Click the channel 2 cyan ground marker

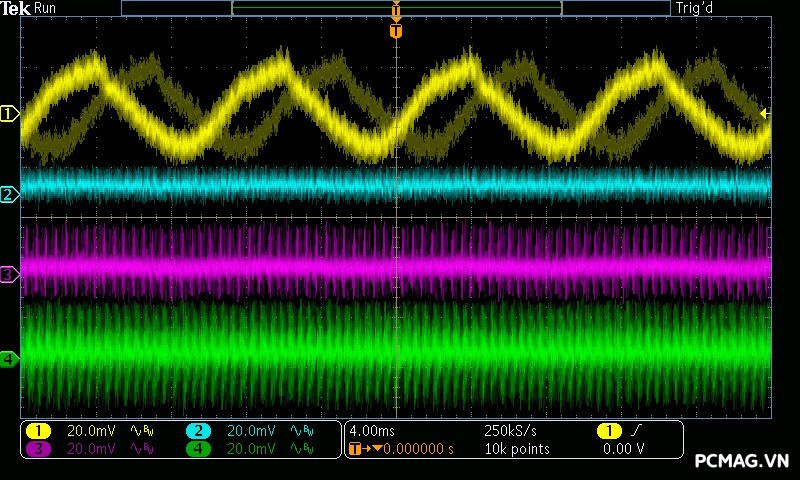[x=9, y=194]
